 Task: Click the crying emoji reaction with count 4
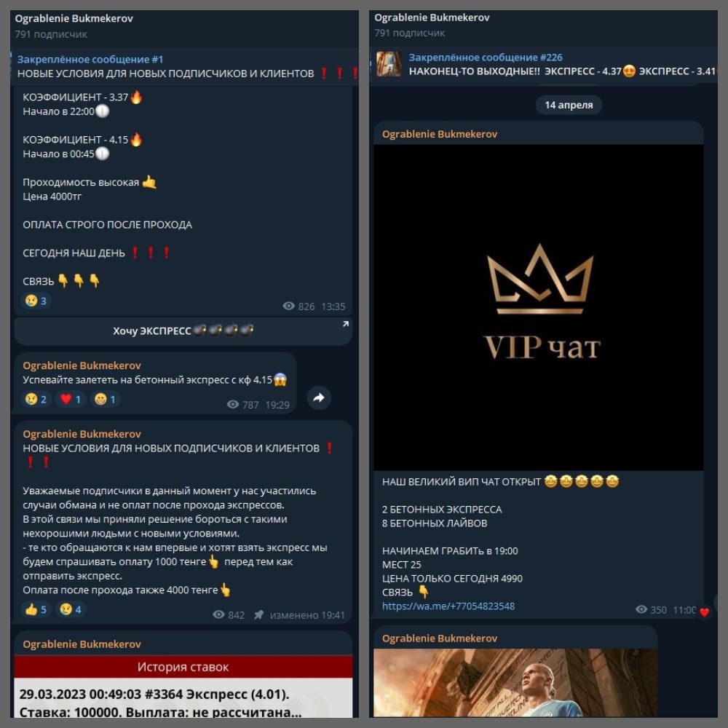click(71, 609)
